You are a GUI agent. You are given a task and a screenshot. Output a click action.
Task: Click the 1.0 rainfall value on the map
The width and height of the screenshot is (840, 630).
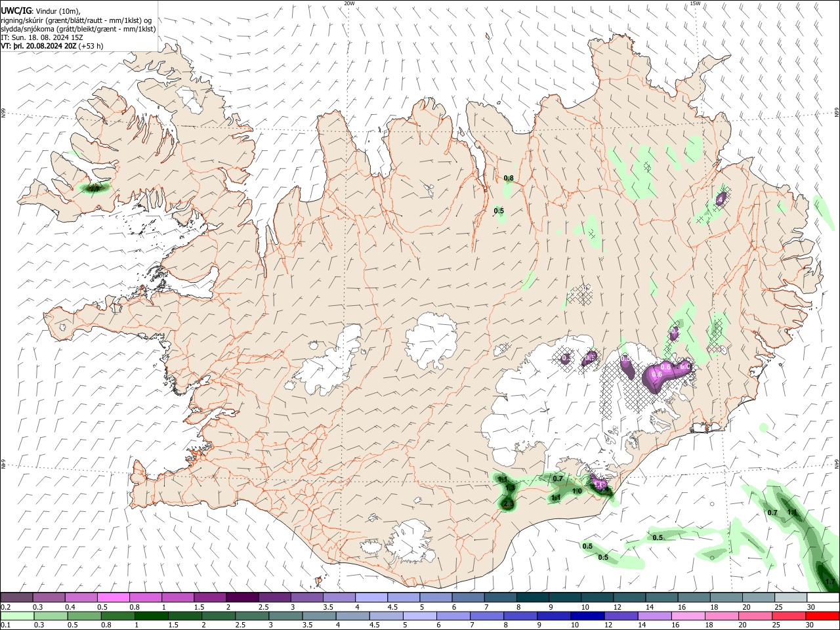[x=577, y=491]
